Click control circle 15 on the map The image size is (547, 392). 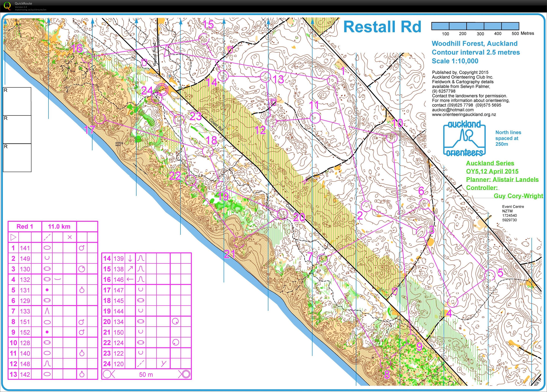204,39
